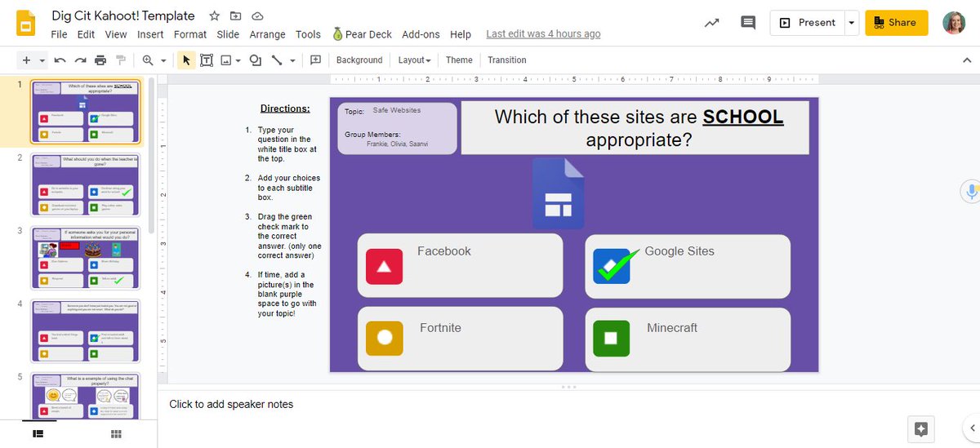Click the yellow Share button
980x448 pixels.
tap(896, 23)
